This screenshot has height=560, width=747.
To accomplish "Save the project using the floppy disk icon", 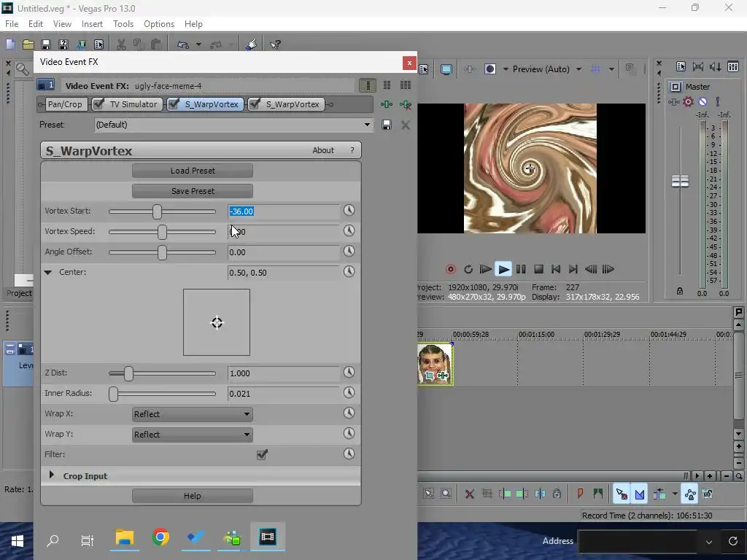I will click(46, 44).
